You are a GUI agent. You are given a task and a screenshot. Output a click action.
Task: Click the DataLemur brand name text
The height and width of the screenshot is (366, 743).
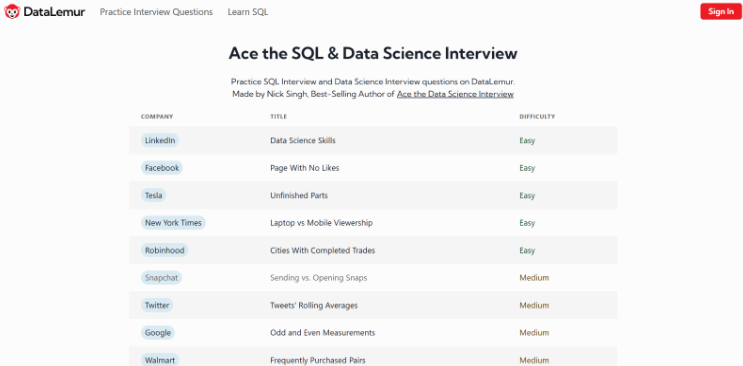pyautogui.click(x=54, y=12)
